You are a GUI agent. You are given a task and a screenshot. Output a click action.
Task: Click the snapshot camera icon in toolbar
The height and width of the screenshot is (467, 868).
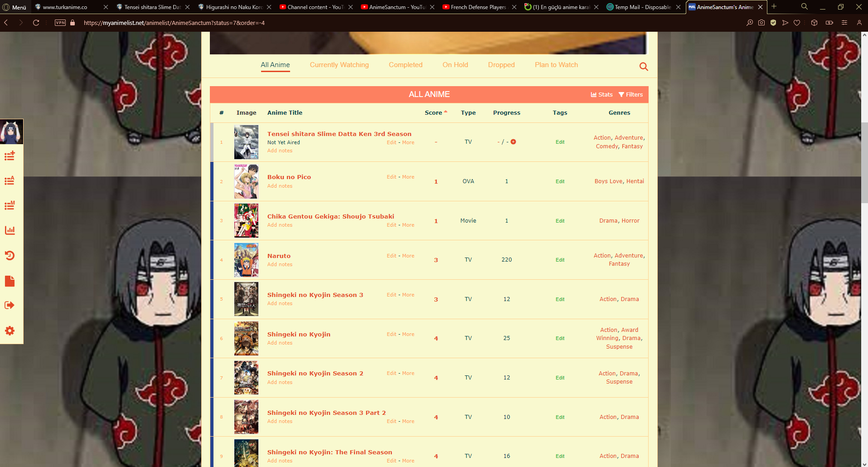coord(761,23)
